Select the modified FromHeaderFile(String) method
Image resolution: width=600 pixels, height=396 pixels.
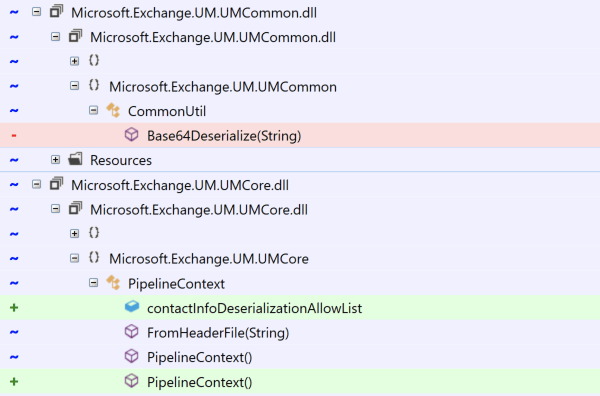pos(218,333)
